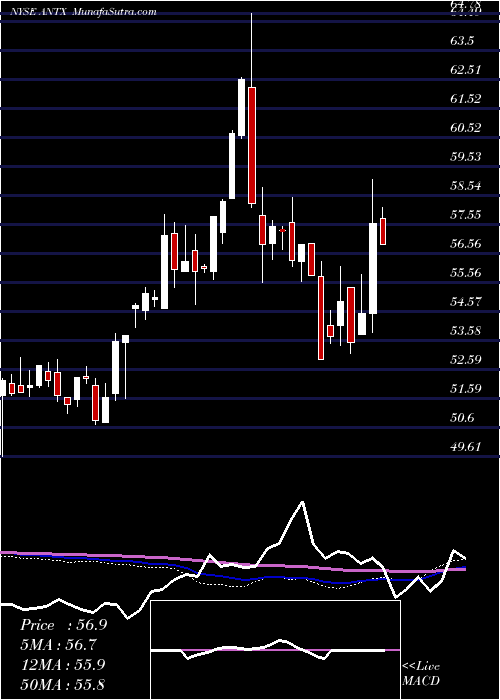500x700 pixels.
Task: Select the 60.52 price axis label
Action: pos(467,128)
